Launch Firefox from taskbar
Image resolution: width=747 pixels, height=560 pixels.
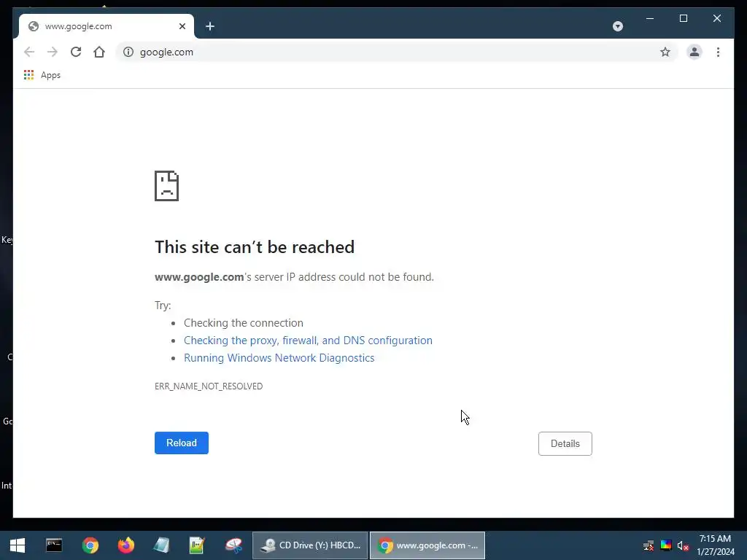point(125,545)
